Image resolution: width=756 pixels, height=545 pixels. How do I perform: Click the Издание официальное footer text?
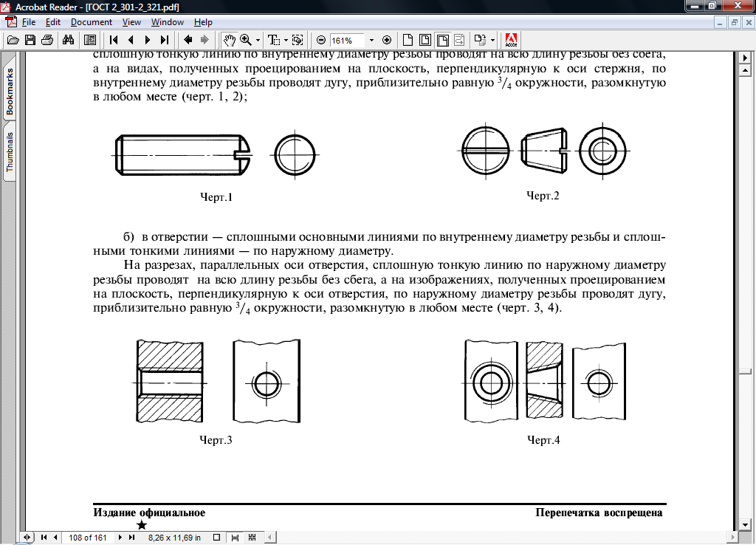pyautogui.click(x=149, y=513)
